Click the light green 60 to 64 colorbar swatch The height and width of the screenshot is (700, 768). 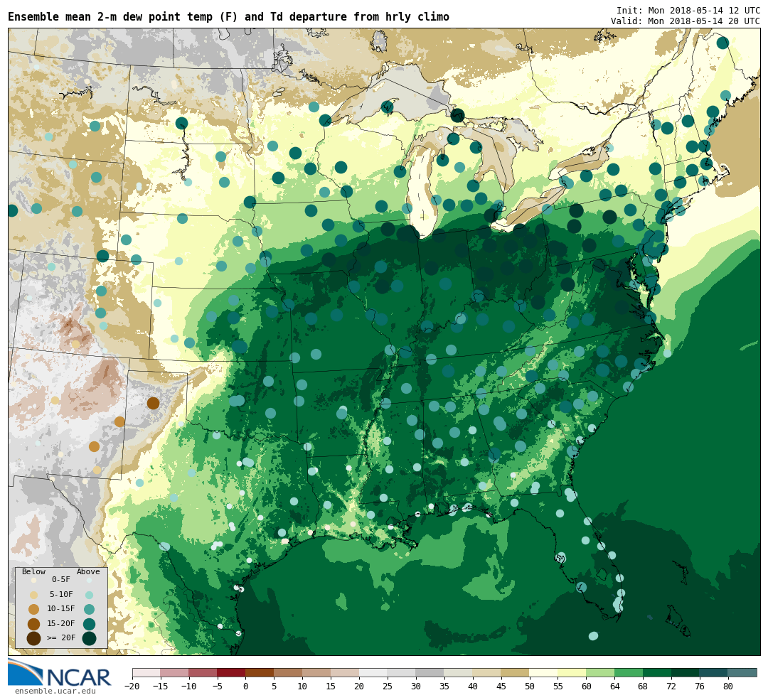coord(600,672)
